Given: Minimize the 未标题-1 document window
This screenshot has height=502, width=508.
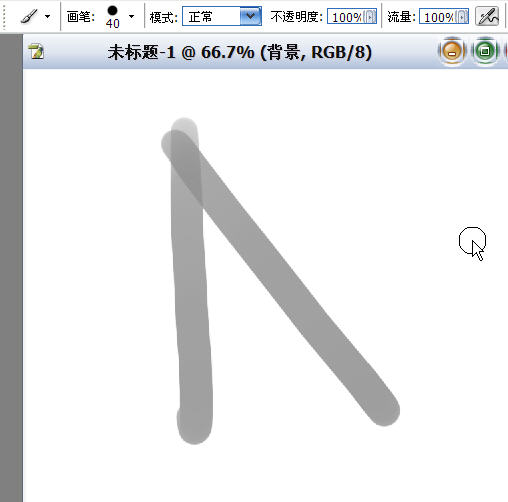Looking at the screenshot, I should pyautogui.click(x=452, y=51).
